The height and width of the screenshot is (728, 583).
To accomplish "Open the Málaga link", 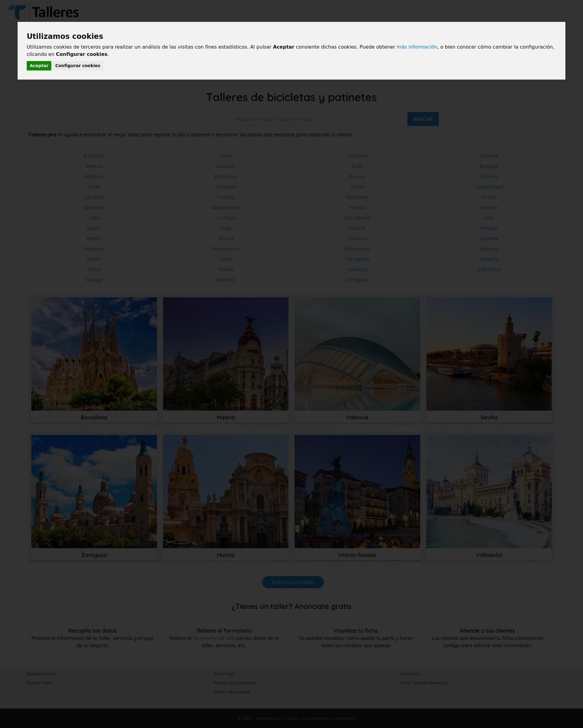I will 489,228.
